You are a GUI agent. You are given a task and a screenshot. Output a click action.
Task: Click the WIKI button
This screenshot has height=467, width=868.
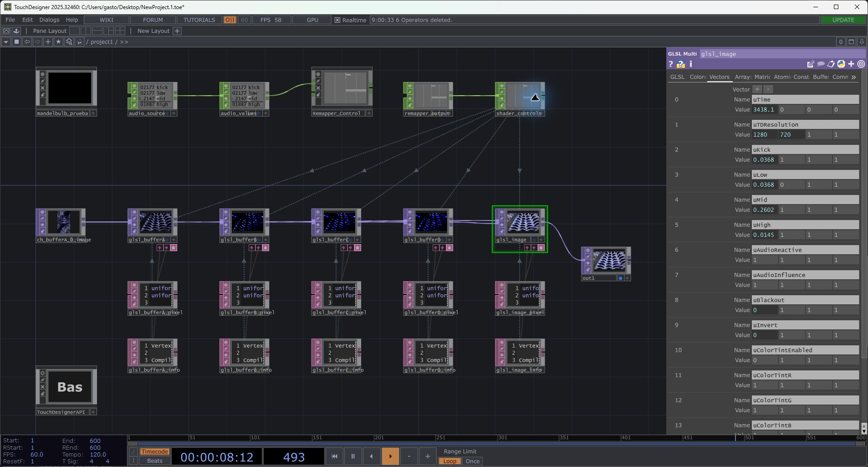[x=107, y=20]
